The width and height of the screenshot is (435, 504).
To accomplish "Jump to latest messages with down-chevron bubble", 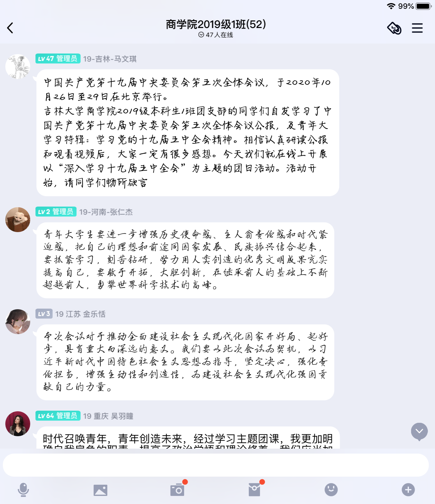I will (419, 432).
